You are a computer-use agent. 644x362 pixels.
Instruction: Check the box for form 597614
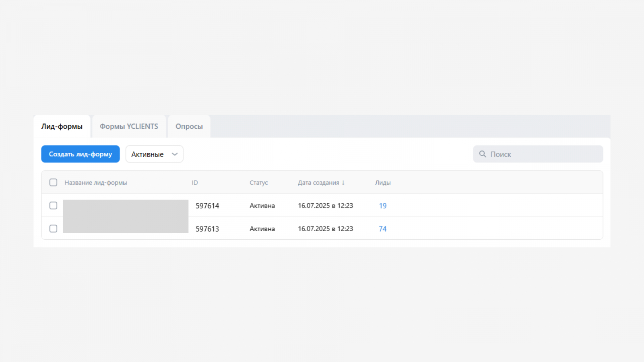53,206
